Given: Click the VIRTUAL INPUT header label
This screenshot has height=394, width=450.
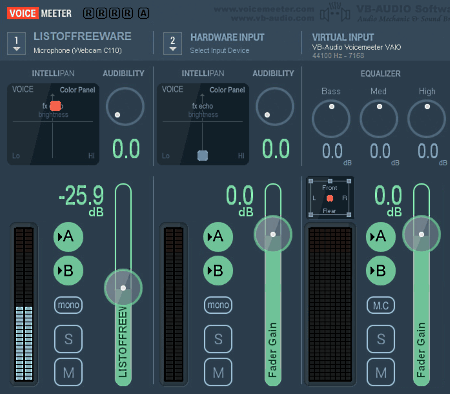Looking at the screenshot, I should (x=343, y=37).
